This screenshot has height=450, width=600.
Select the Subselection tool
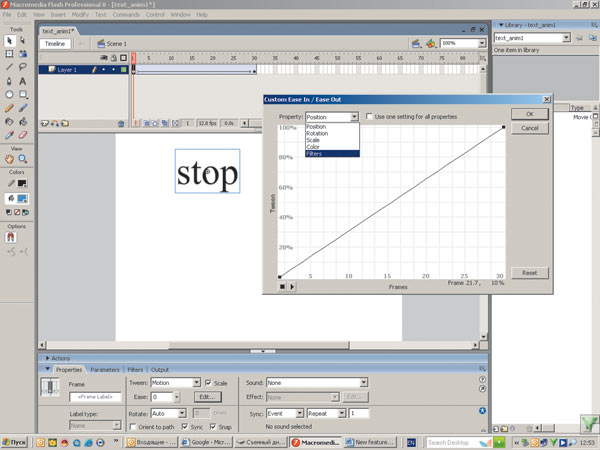23,41
